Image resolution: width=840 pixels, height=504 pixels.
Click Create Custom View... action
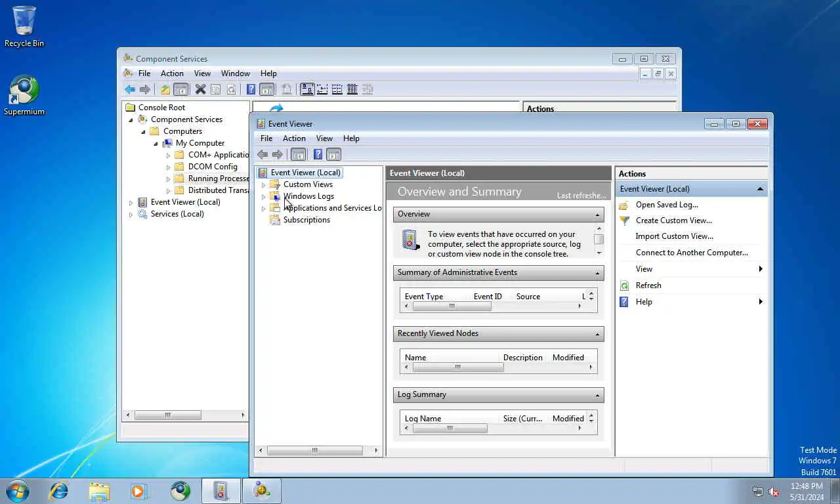[674, 220]
